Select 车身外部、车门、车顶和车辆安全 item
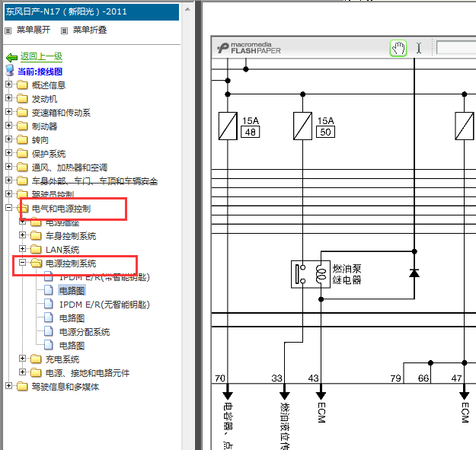This screenshot has height=450, width=476. (x=94, y=181)
